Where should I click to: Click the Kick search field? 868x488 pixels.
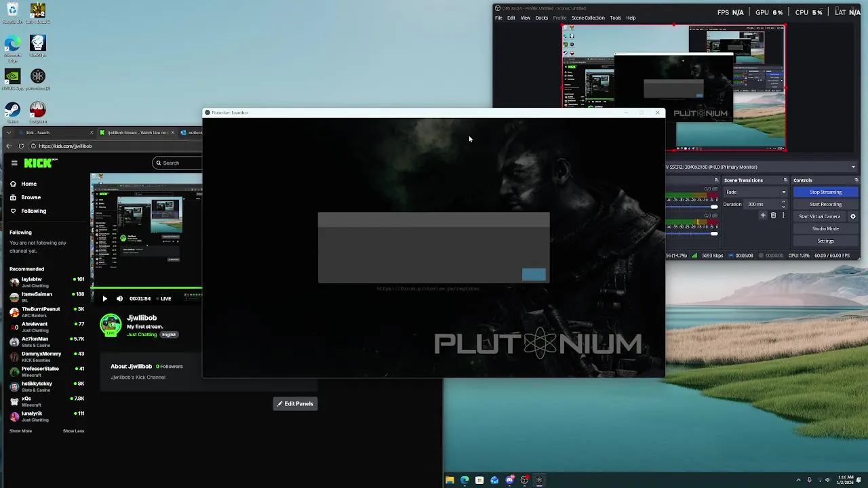[x=178, y=163]
